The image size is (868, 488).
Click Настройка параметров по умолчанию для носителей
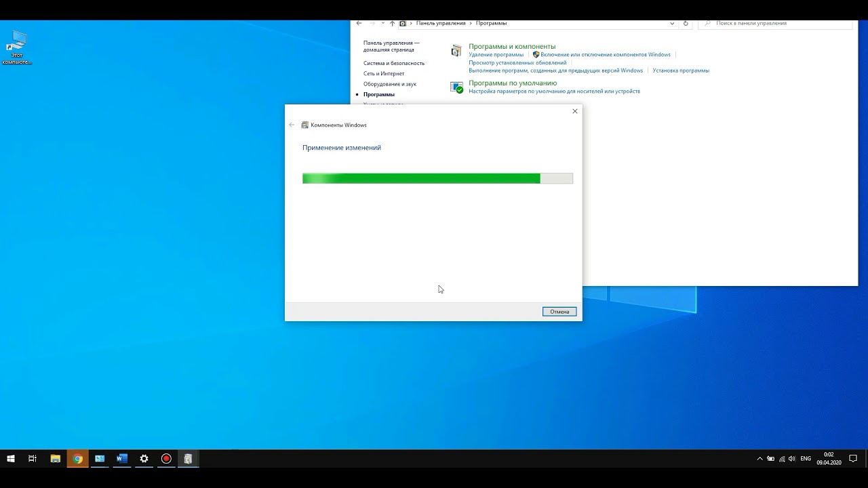554,91
